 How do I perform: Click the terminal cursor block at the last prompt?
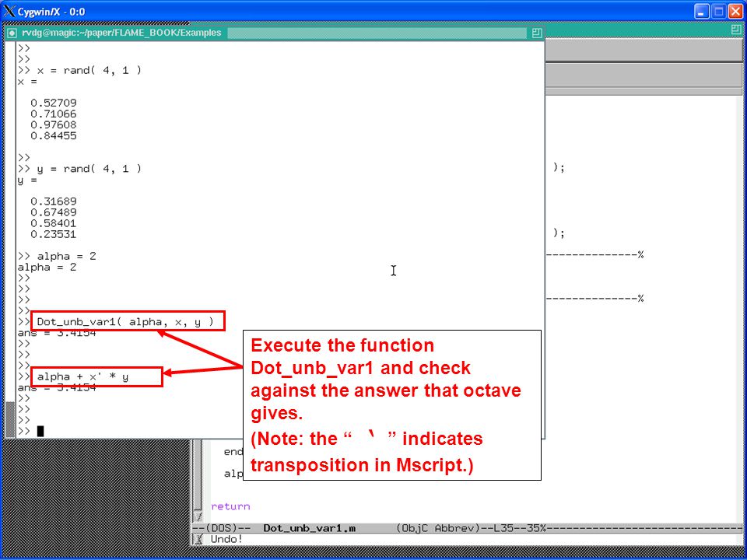point(40,431)
